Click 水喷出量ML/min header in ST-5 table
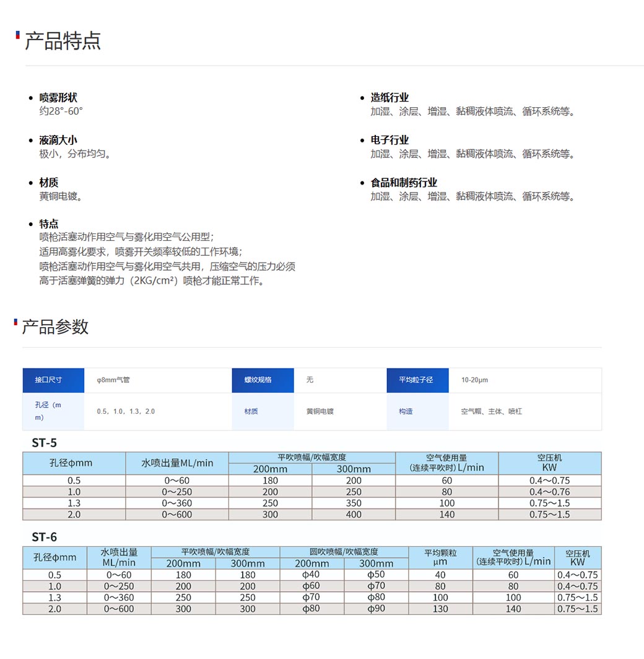This screenshot has width=644, height=659. coord(177,463)
